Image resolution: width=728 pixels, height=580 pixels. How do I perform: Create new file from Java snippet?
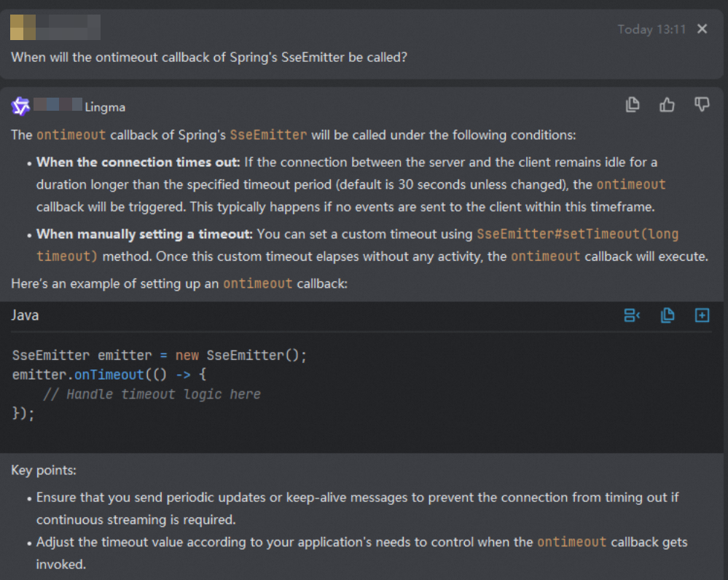702,316
